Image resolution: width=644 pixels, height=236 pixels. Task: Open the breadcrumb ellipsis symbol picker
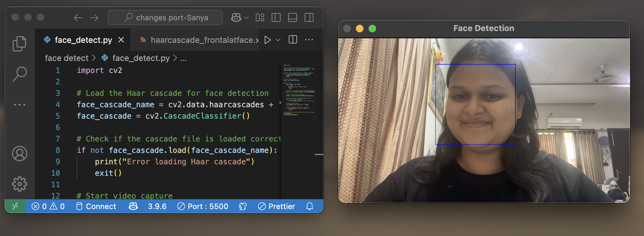click(183, 58)
